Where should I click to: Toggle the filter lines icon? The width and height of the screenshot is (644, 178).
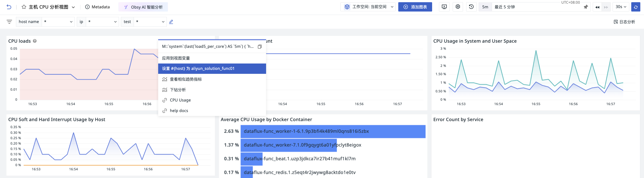tap(9, 22)
